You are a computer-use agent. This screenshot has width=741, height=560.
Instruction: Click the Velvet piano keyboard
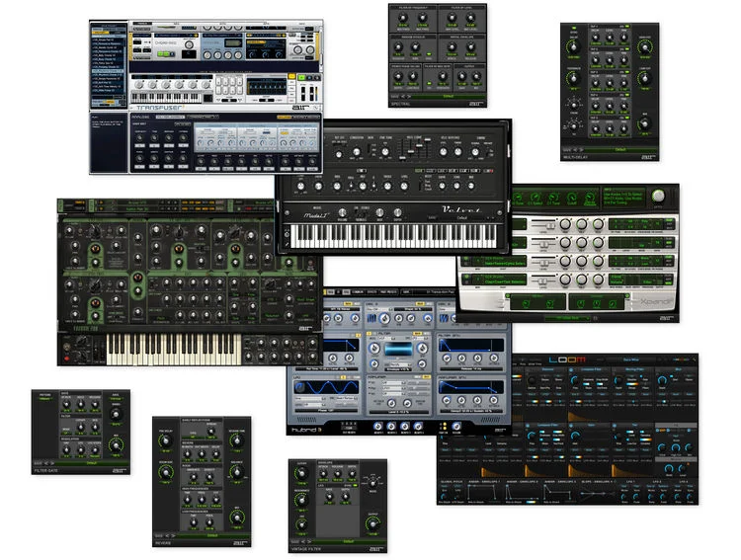393,236
